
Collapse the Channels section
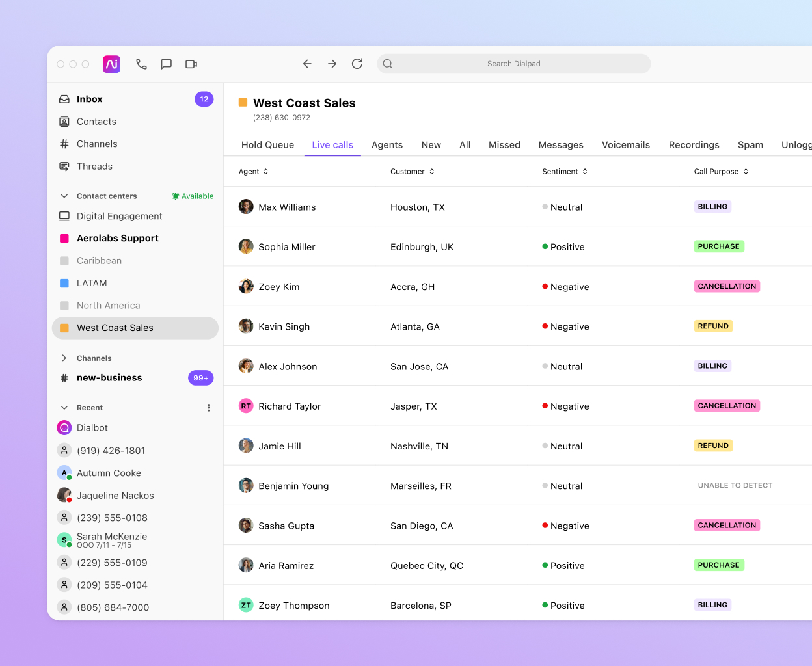click(64, 358)
